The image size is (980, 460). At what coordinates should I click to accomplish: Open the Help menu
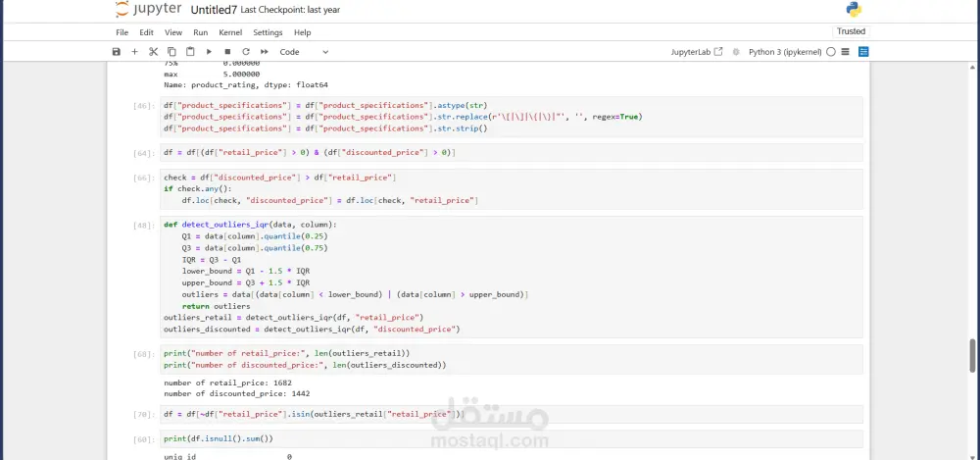(302, 32)
